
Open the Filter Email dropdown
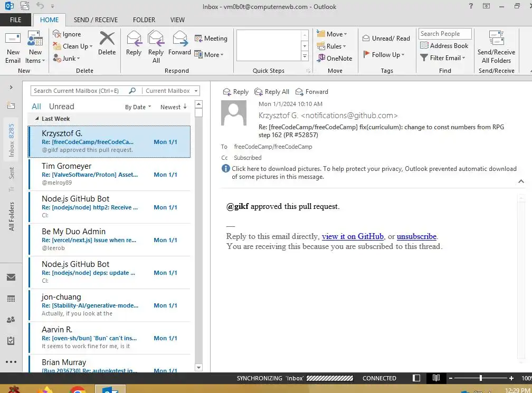[x=443, y=58]
